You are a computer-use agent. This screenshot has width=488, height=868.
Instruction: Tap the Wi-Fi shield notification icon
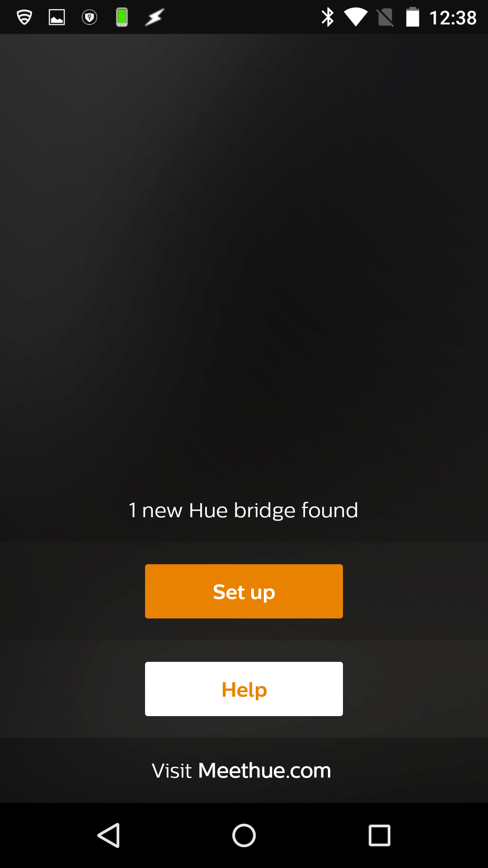pos(24,18)
